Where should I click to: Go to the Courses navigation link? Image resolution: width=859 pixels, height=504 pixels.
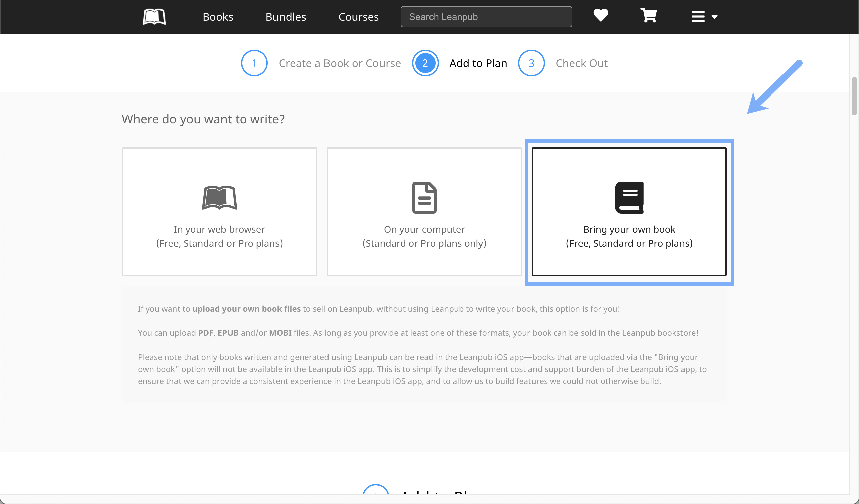(358, 17)
